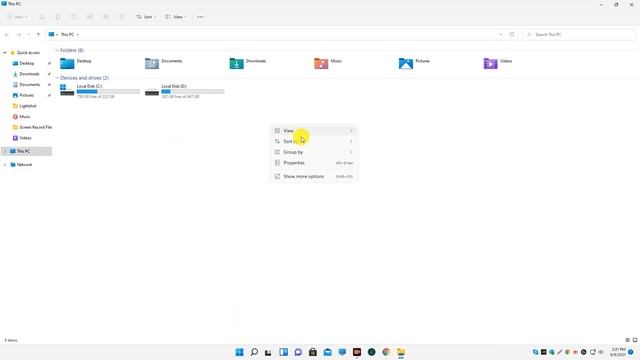Select Videos in navigation pane
This screenshot has width=640, height=360.
[25, 138]
